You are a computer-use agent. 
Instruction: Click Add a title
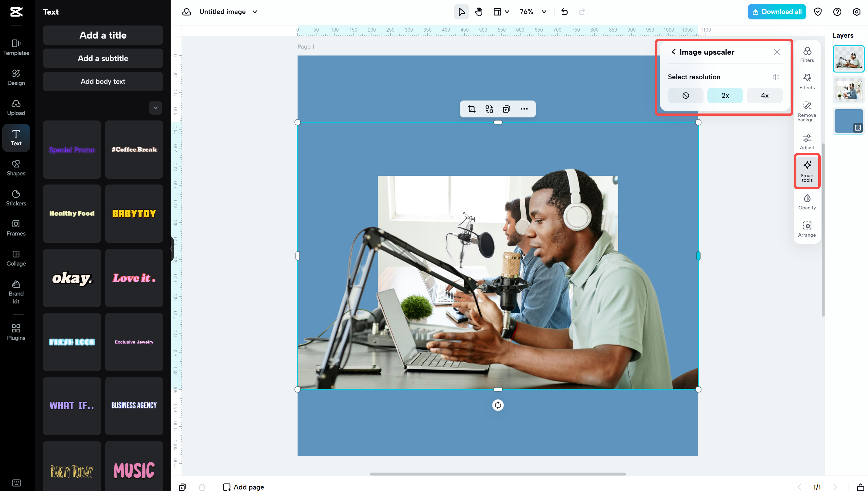[103, 35]
